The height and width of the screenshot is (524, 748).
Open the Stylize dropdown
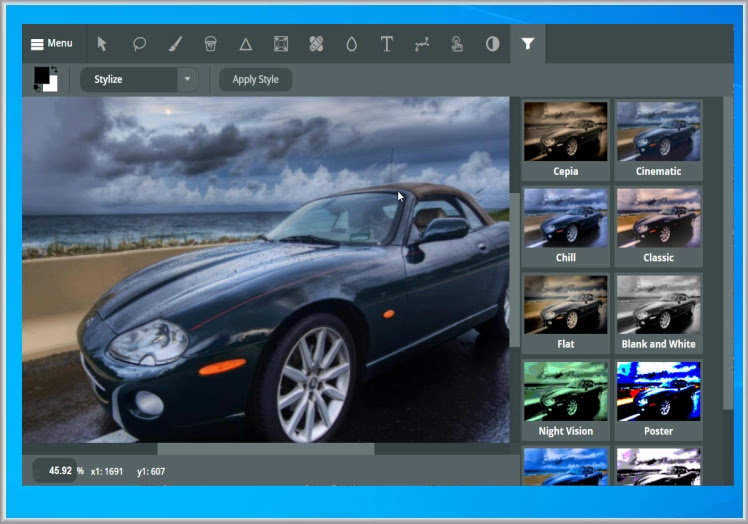(x=138, y=79)
